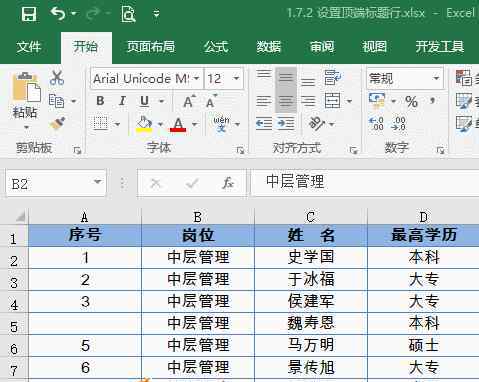Screen dimensions: 479x382
Task: Open the font color palette arrow
Action: [194, 124]
